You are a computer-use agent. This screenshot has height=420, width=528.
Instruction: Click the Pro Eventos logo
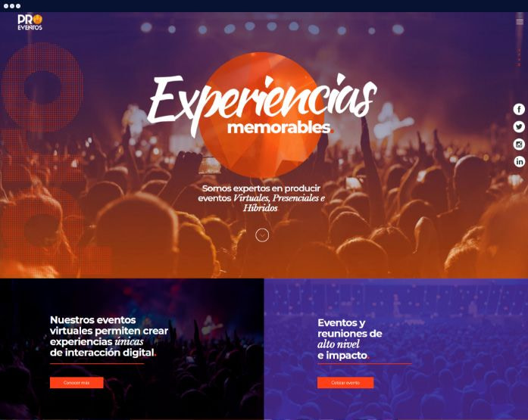point(30,22)
